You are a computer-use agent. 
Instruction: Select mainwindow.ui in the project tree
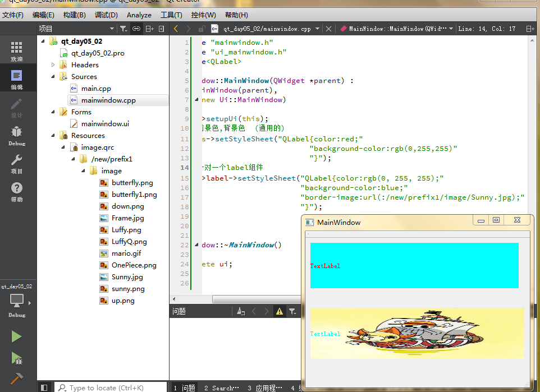point(105,123)
